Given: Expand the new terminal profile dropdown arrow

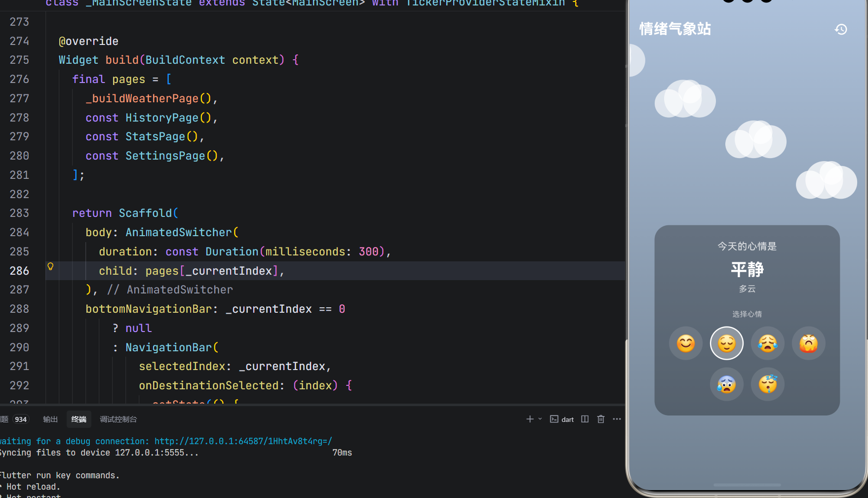Looking at the screenshot, I should click(540, 419).
